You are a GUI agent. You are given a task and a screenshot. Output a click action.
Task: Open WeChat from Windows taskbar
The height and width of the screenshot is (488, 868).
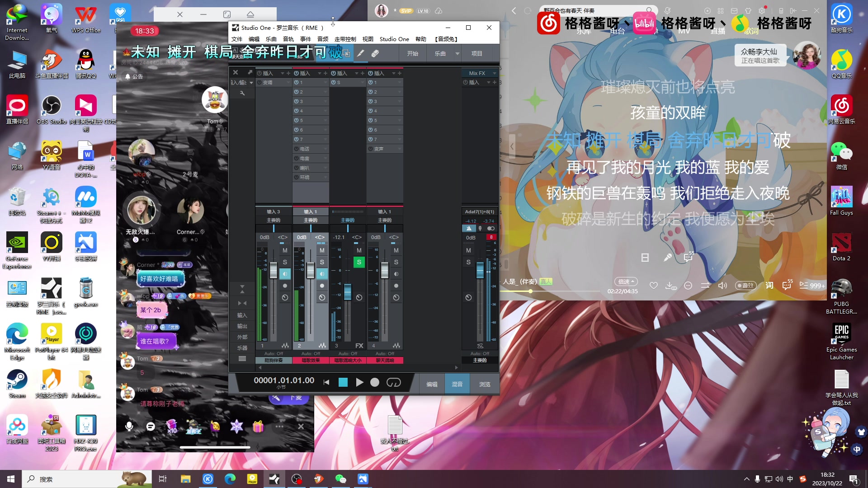(x=340, y=479)
